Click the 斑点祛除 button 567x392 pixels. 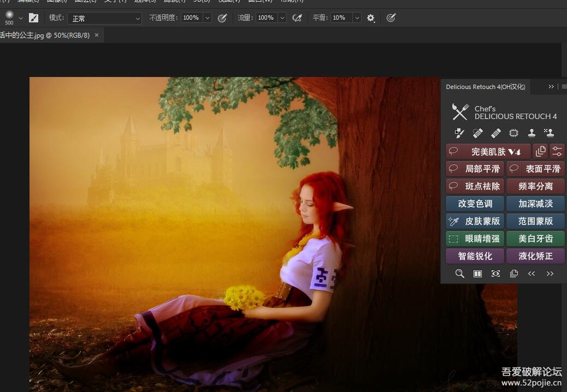(475, 186)
